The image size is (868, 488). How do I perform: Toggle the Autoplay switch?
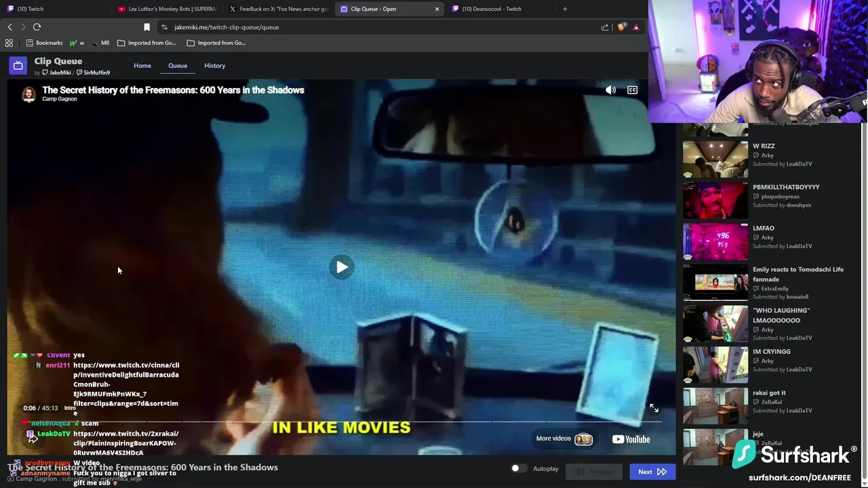(519, 468)
